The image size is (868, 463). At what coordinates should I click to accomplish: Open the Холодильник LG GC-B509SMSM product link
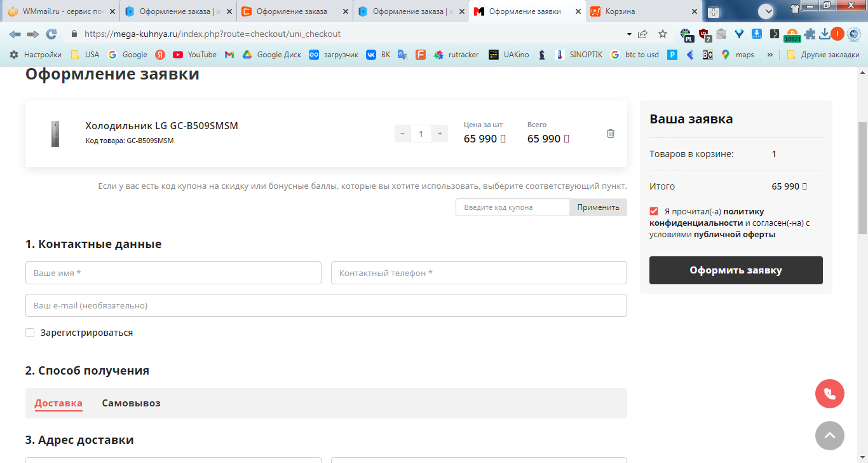pyautogui.click(x=162, y=126)
